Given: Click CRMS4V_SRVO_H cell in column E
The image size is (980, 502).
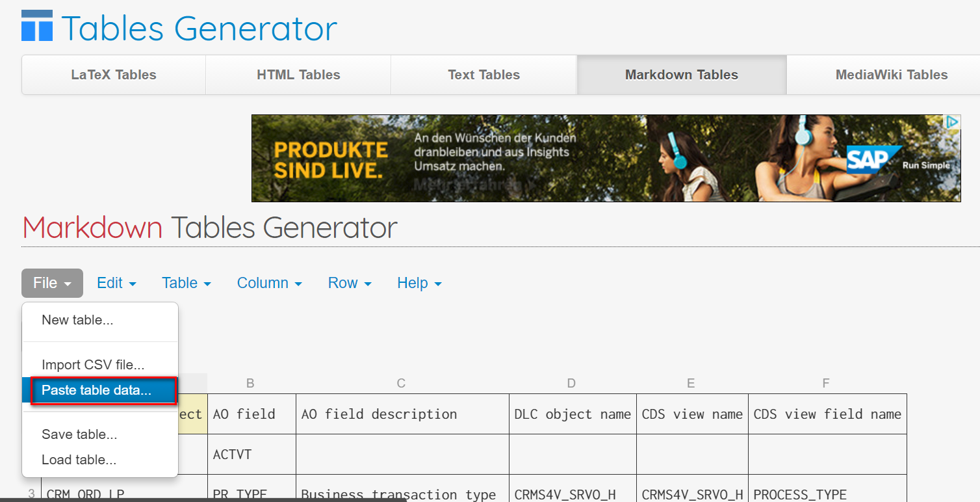Looking at the screenshot, I should (692, 489).
